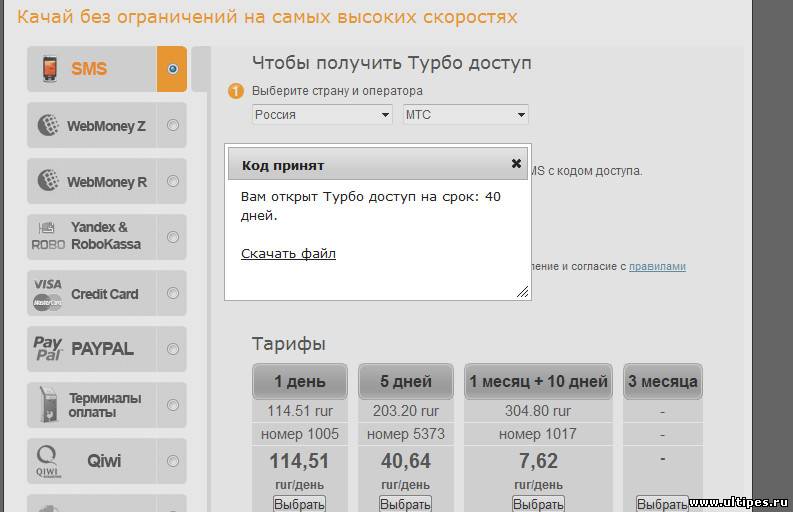Click the payment terminal icon
The height and width of the screenshot is (512, 793).
click(47, 405)
